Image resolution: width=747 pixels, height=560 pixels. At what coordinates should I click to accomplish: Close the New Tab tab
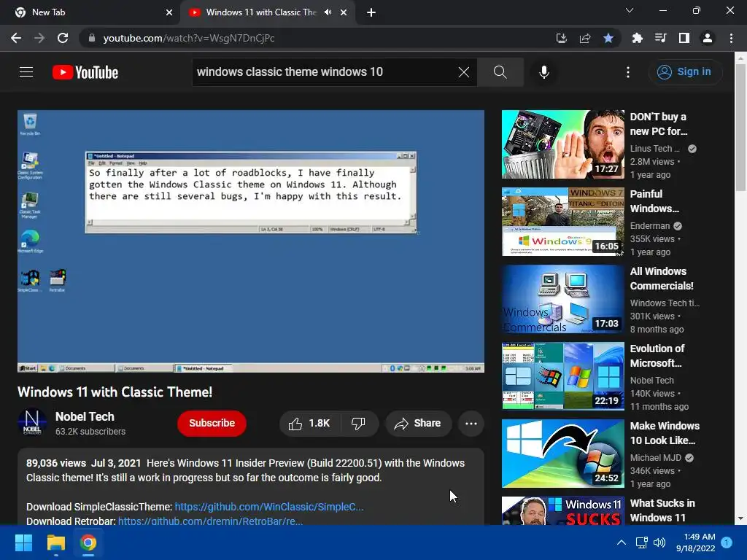click(x=169, y=12)
